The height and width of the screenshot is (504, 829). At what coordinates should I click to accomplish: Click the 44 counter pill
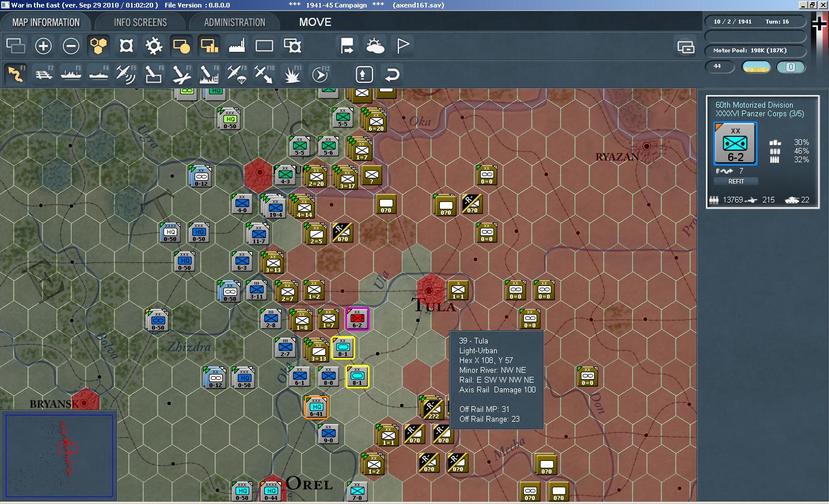click(720, 67)
